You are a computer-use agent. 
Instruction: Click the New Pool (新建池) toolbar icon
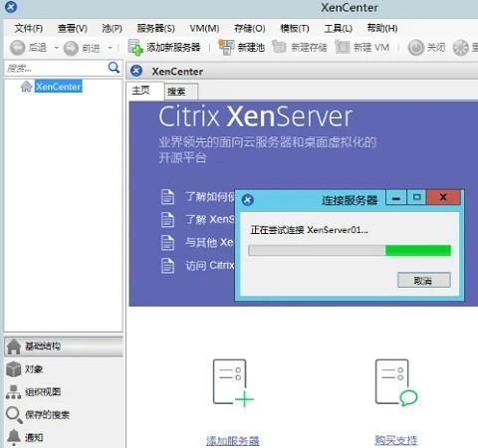point(226,47)
